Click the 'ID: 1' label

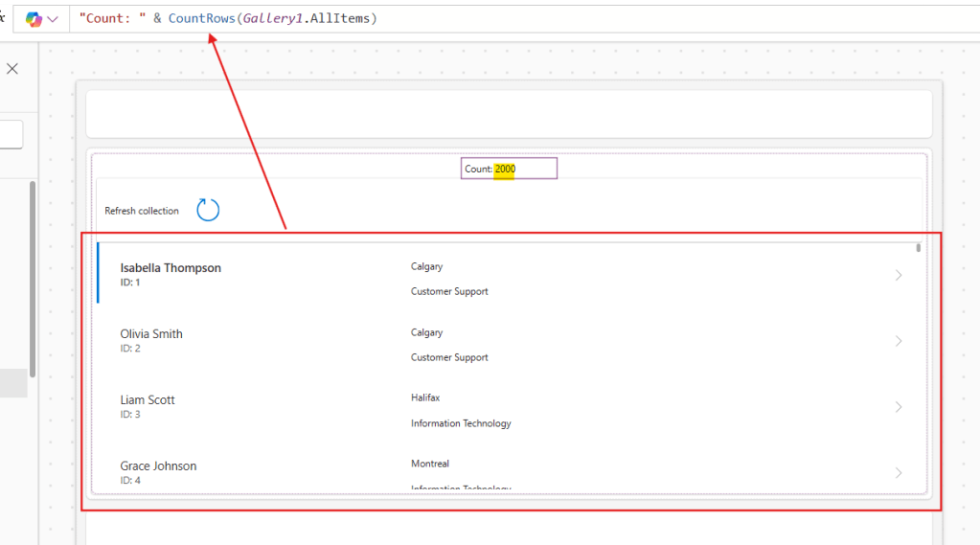coord(130,283)
